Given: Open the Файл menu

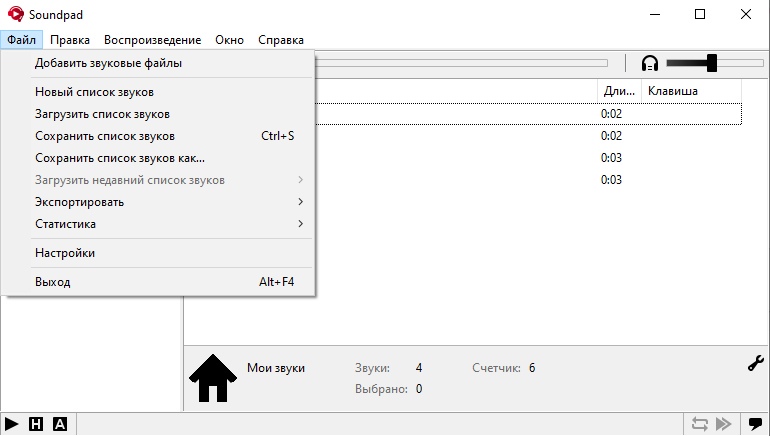Looking at the screenshot, I should pos(22,40).
